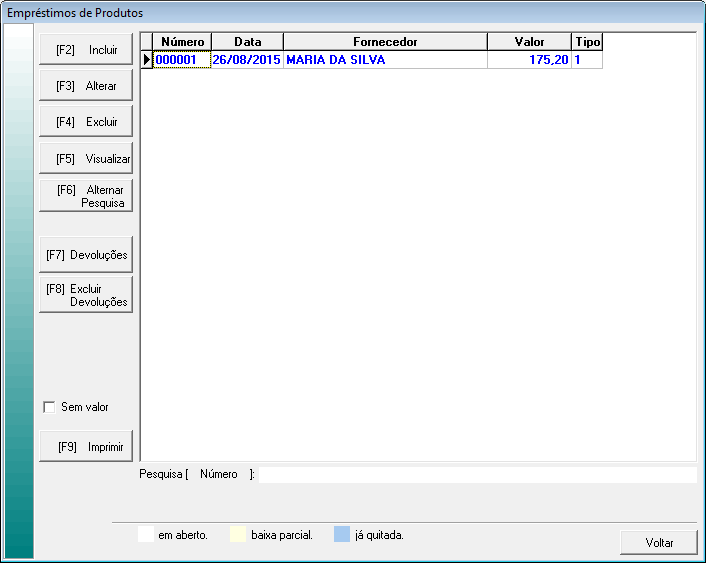Open record with [F5] Visualizar
This screenshot has width=706, height=563.
click(x=86, y=159)
